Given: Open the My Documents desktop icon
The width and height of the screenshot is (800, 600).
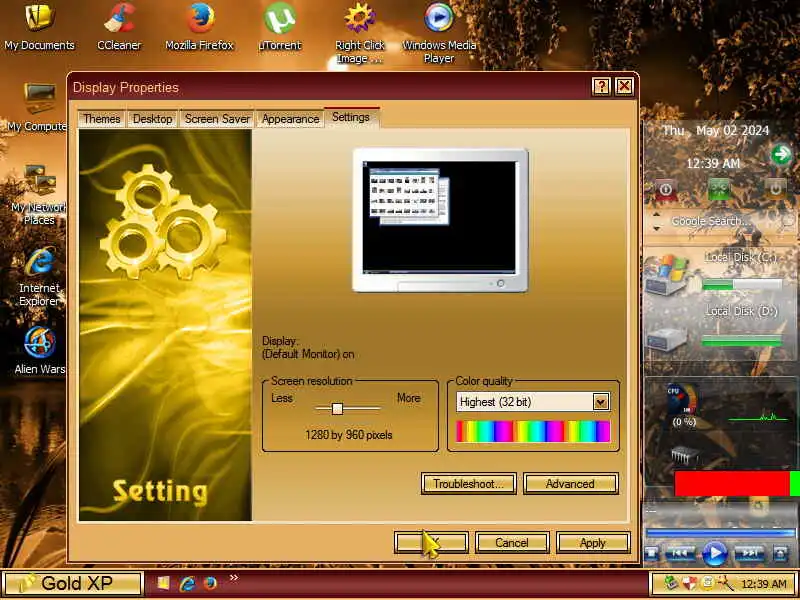Looking at the screenshot, I should pyautogui.click(x=39, y=28).
